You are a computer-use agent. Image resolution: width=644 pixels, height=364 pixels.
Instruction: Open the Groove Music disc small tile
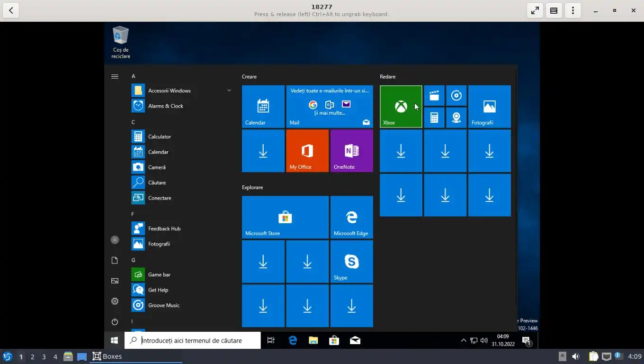point(456,96)
